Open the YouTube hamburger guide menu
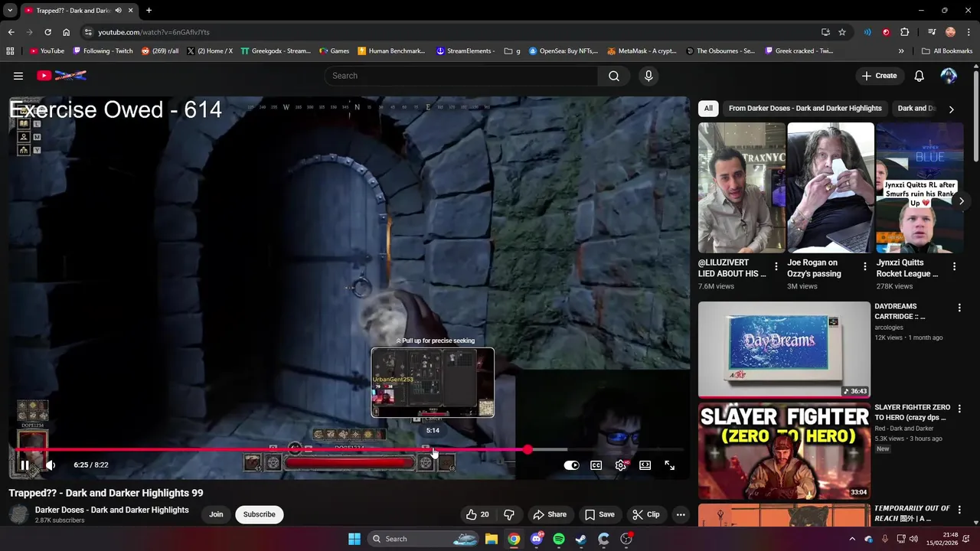The image size is (980, 551). [x=18, y=76]
